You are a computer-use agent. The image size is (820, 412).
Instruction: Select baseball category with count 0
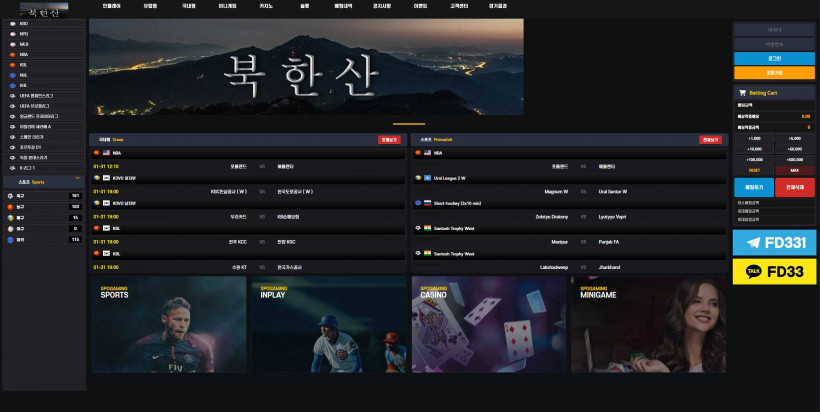(44, 229)
